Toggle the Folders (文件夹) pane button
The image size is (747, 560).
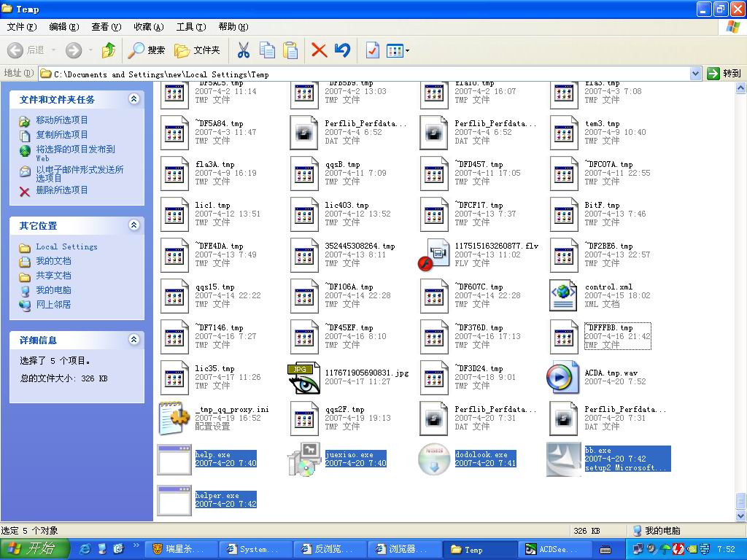pyautogui.click(x=197, y=50)
